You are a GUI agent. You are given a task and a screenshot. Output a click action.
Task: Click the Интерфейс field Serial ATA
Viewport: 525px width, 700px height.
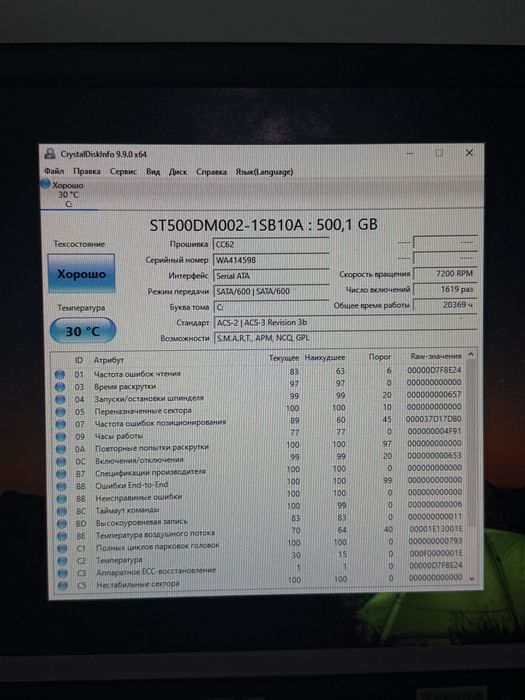coord(271,275)
